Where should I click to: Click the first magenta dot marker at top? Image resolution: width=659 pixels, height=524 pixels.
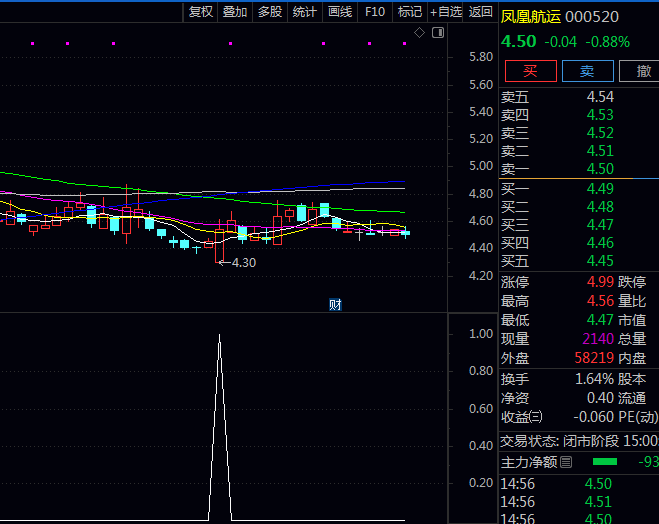33,44
